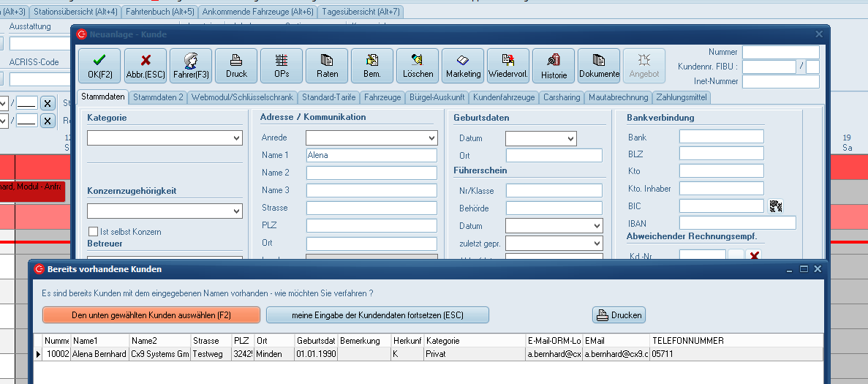Enable the 'Ist selbst Konzern' checkbox
This screenshot has width=868, height=384.
(x=93, y=232)
